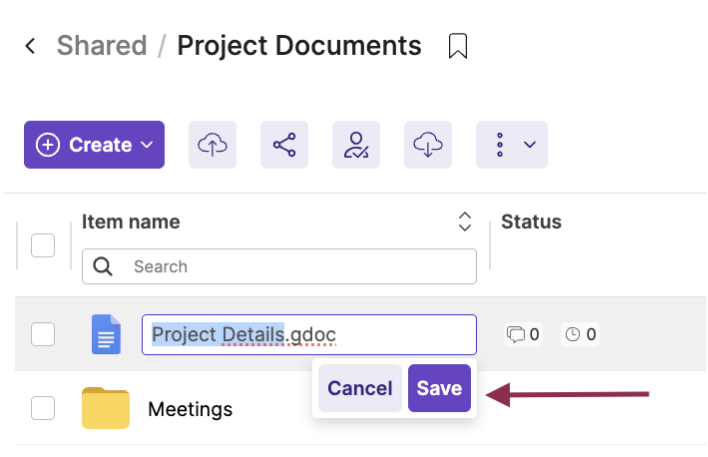Open the Meetings folder icon

click(x=105, y=408)
